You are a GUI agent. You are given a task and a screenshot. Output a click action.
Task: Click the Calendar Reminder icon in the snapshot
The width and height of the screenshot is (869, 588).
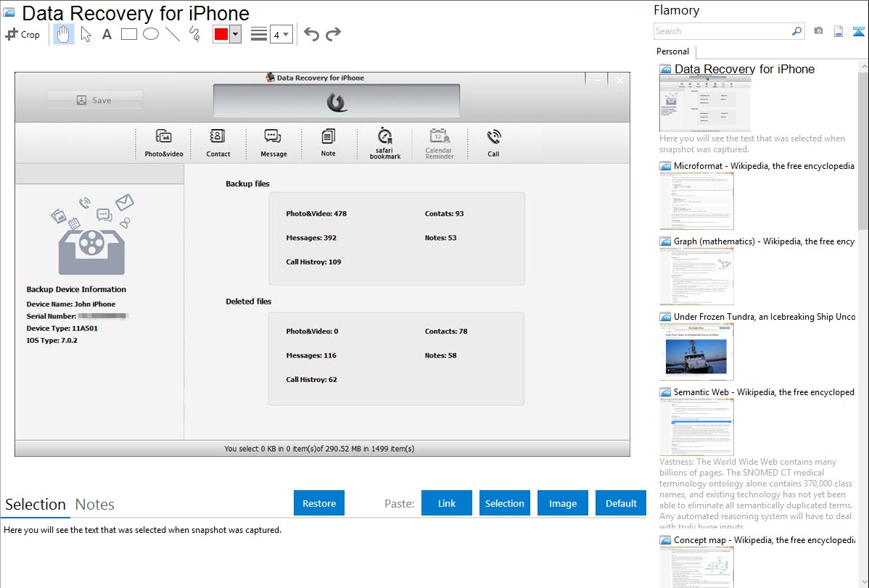pyautogui.click(x=439, y=144)
